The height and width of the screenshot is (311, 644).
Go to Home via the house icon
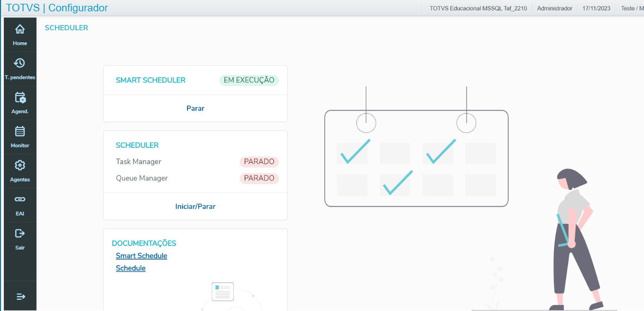[x=20, y=29]
